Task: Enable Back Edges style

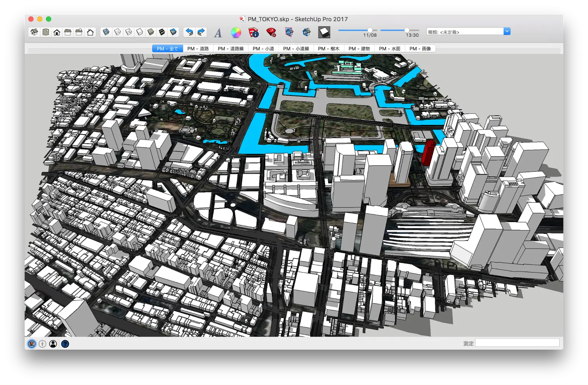Action: (118, 32)
